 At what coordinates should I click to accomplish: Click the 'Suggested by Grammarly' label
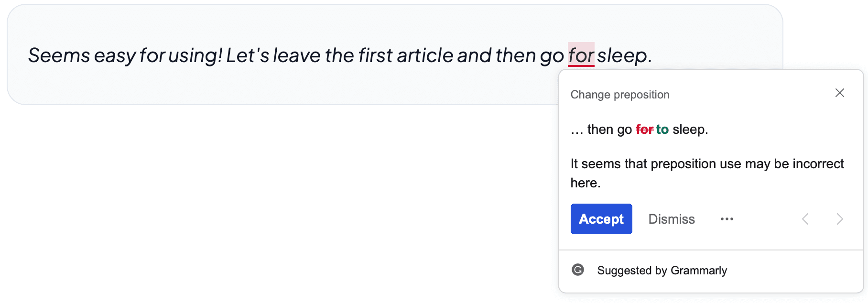[x=662, y=270]
